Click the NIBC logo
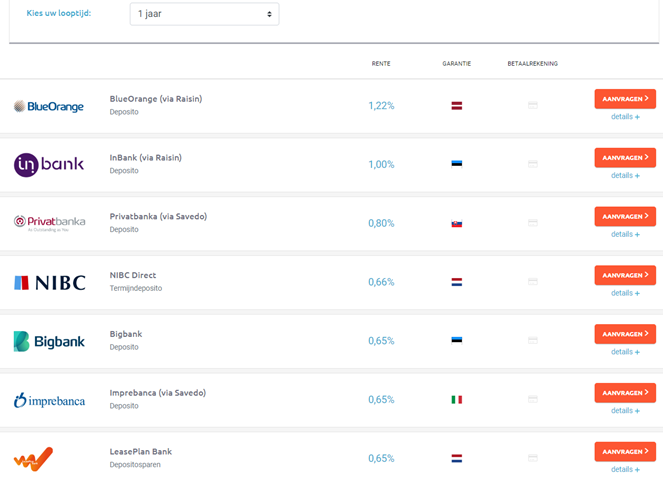Viewport: 663px width, 482px height. 50,282
